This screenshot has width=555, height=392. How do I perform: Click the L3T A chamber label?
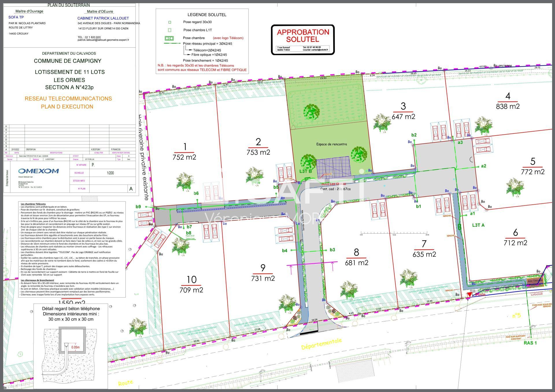coord(478,225)
